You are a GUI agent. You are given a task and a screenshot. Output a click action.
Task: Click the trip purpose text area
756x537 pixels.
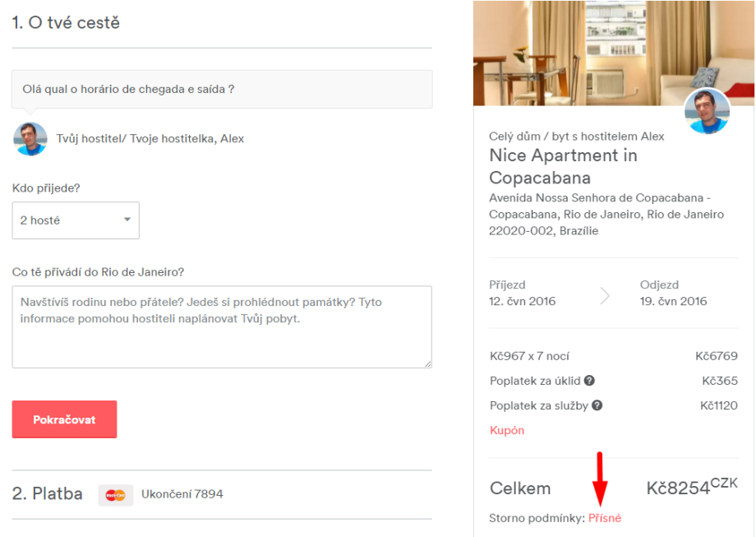click(x=222, y=326)
